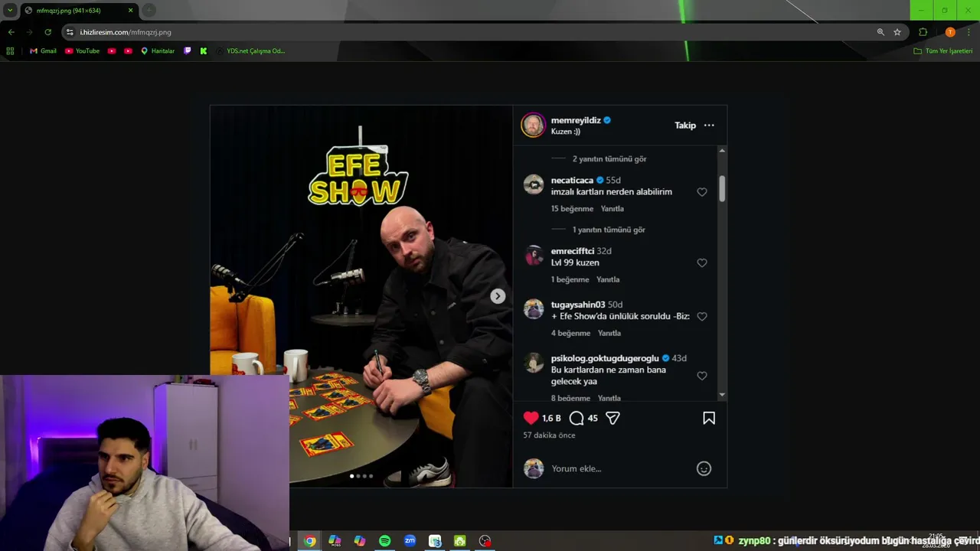Click memreyildiz profile picture in post header
Viewport: 980px width, 551px height.
click(x=534, y=125)
